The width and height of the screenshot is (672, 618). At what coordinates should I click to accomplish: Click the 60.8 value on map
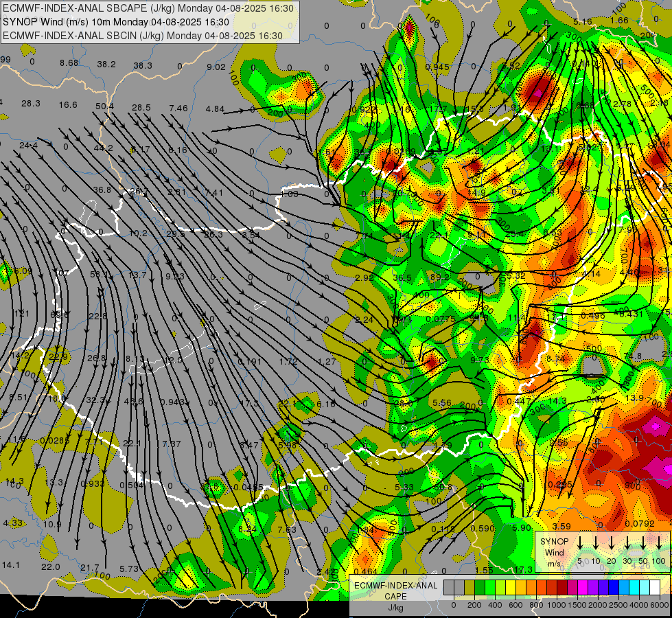[x=443, y=488]
